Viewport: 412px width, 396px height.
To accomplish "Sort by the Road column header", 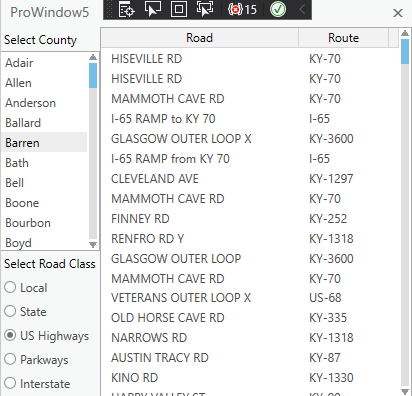I will tap(199, 38).
